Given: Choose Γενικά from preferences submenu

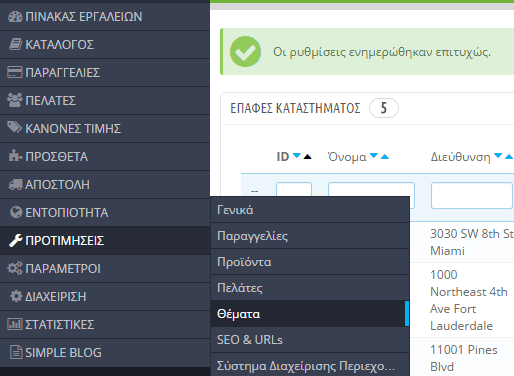Looking at the screenshot, I should pos(310,210).
